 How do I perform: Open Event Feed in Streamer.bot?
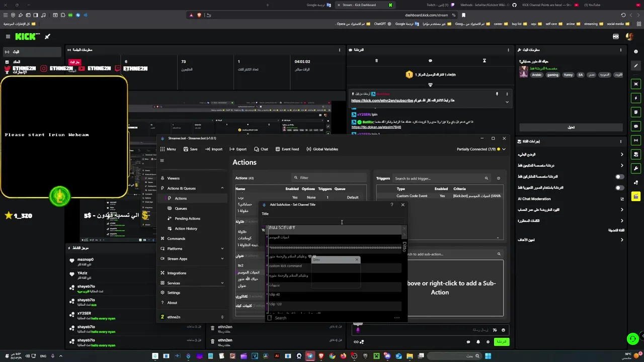pyautogui.click(x=287, y=149)
